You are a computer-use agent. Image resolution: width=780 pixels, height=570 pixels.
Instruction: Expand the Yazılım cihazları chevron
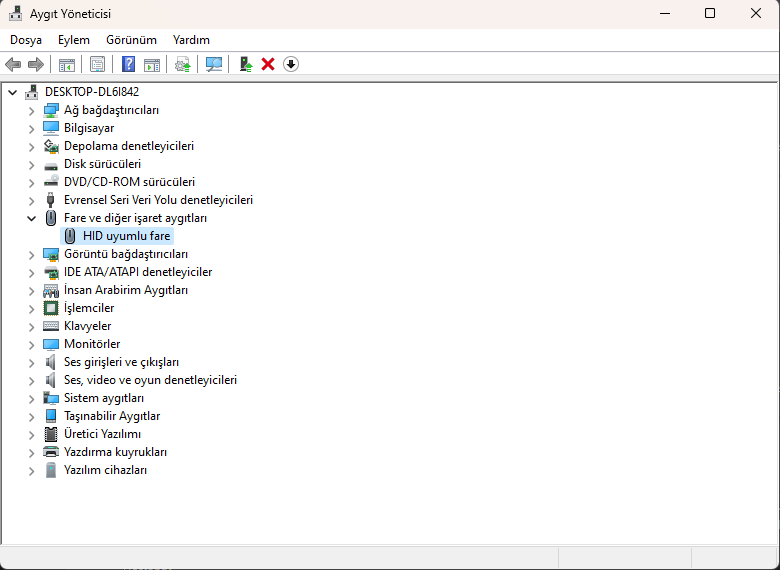click(x=31, y=470)
